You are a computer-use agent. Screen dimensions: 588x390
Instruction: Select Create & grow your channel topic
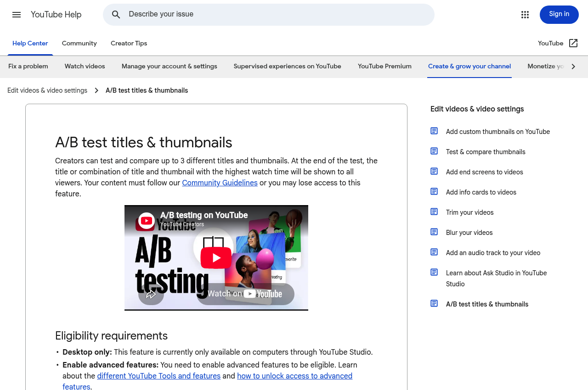pyautogui.click(x=469, y=67)
